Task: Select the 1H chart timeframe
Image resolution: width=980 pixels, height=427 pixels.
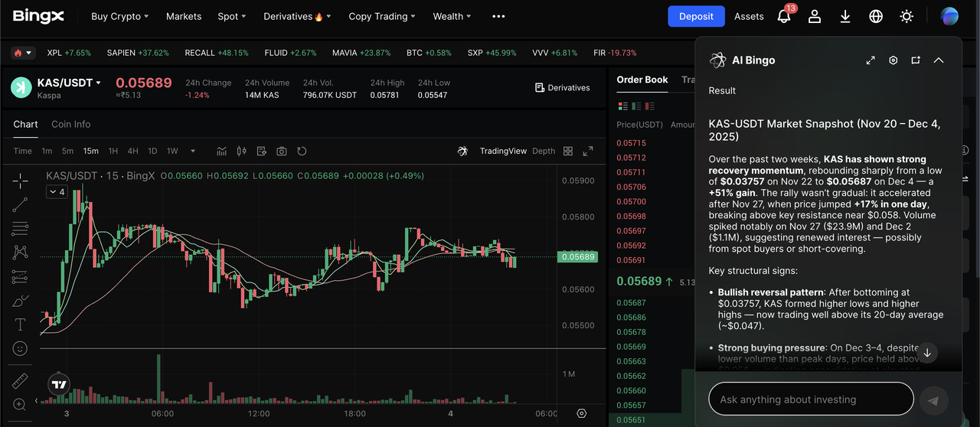Action: coord(113,151)
